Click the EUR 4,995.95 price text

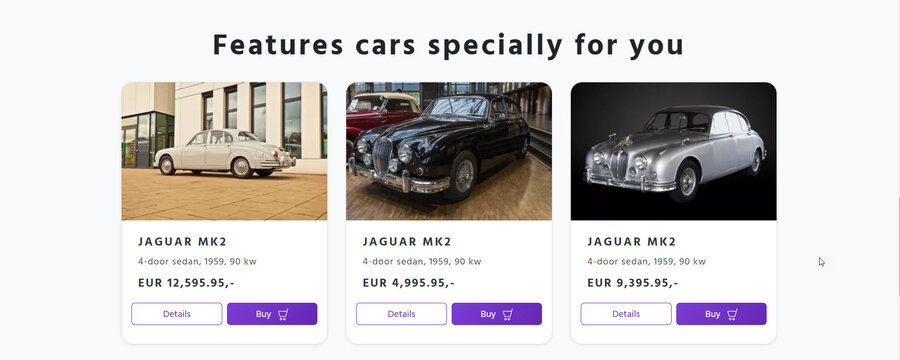click(408, 283)
